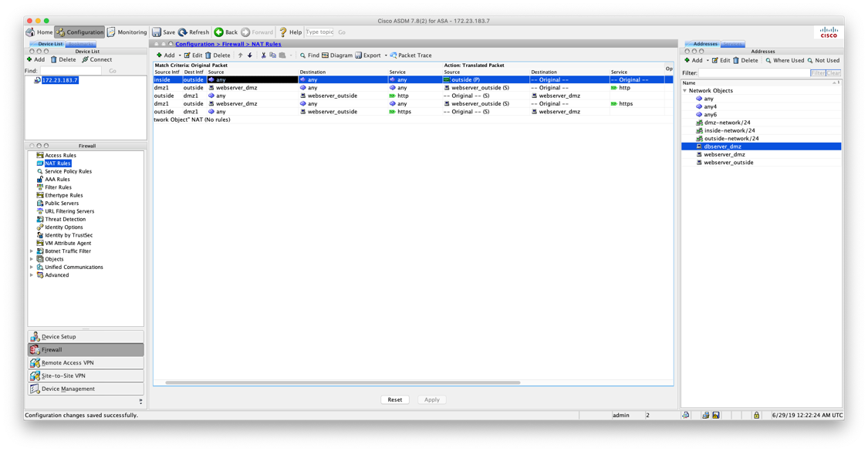This screenshot has width=868, height=451.
Task: Switch to the Home view
Action: (x=38, y=32)
